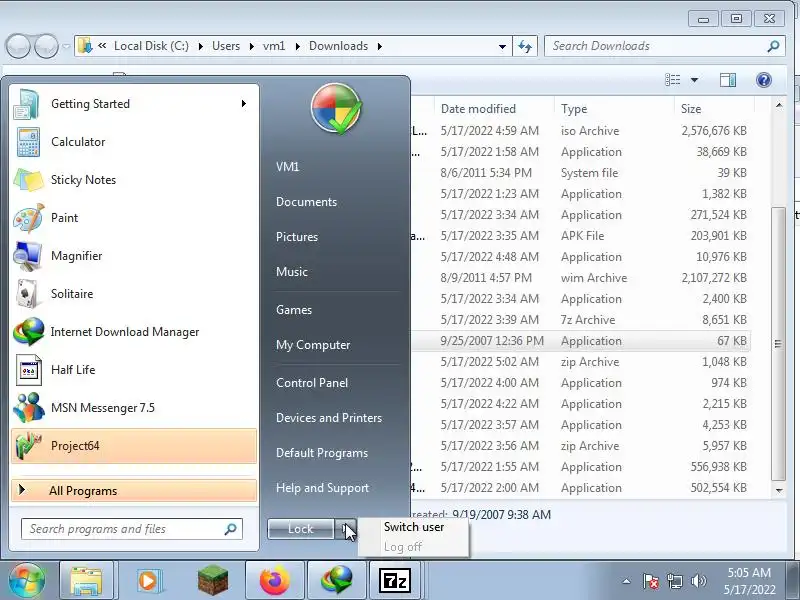Open Getting Started from the Start menu
Image resolution: width=800 pixels, height=600 pixels.
click(x=134, y=104)
